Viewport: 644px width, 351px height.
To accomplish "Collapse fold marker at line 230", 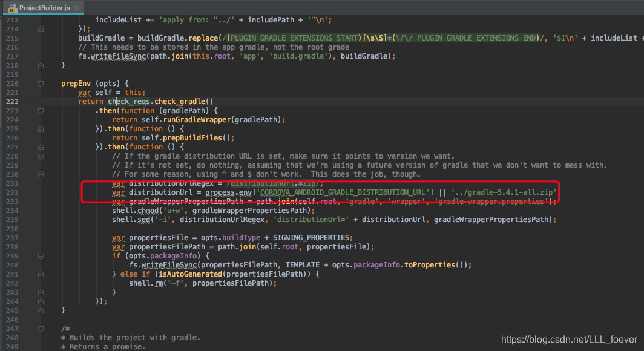I will pos(41,174).
